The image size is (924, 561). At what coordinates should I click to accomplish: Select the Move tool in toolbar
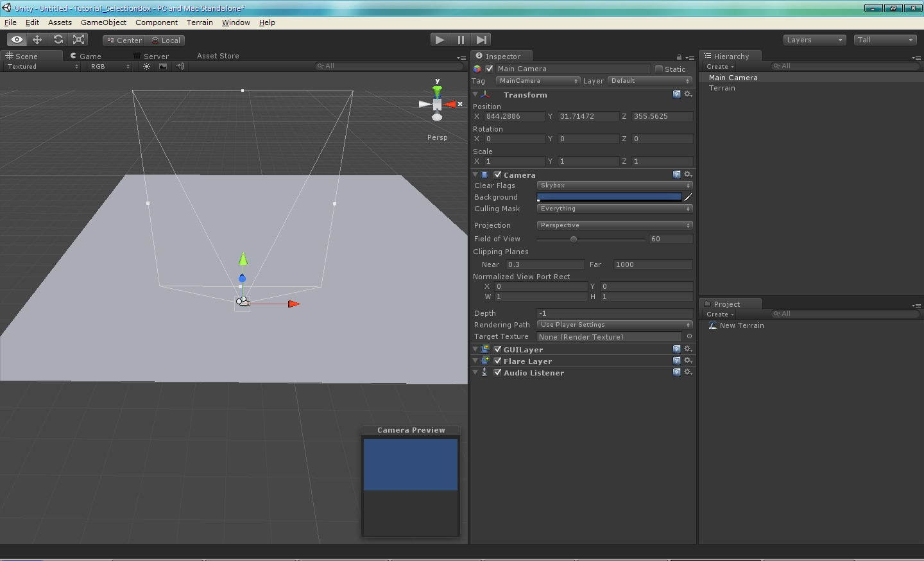37,40
